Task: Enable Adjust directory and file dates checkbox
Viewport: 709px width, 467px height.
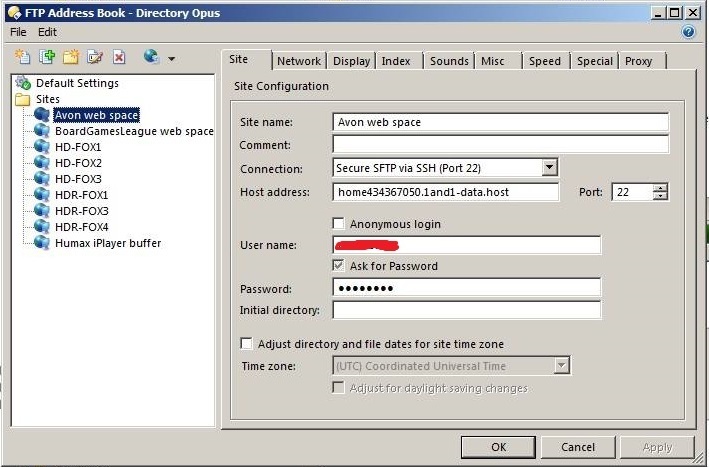Action: click(246, 344)
